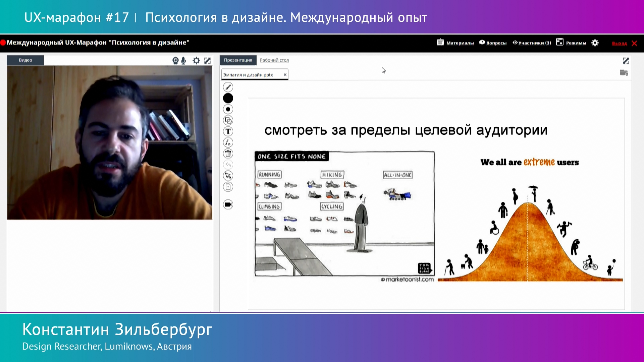Open the formula fx tool
Viewport: 644px width, 362px height.
tap(228, 142)
